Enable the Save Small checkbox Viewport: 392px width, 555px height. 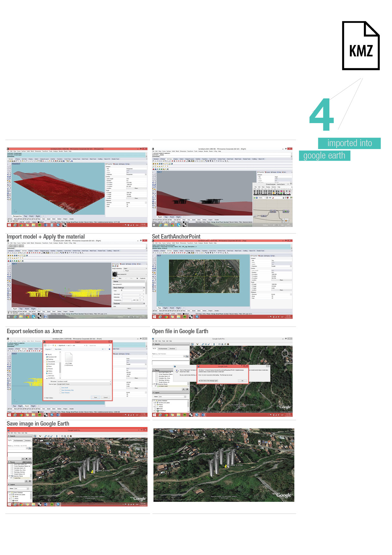click(x=60, y=388)
